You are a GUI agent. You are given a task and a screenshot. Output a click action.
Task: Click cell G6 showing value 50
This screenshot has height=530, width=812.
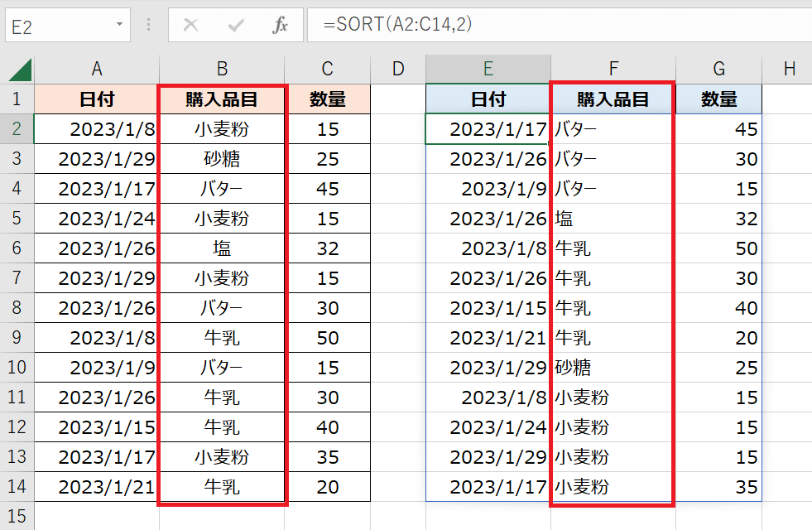(x=718, y=248)
